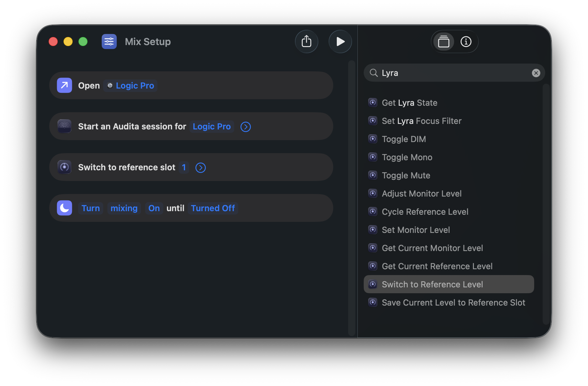Click the Focus moon action icon

(65, 208)
